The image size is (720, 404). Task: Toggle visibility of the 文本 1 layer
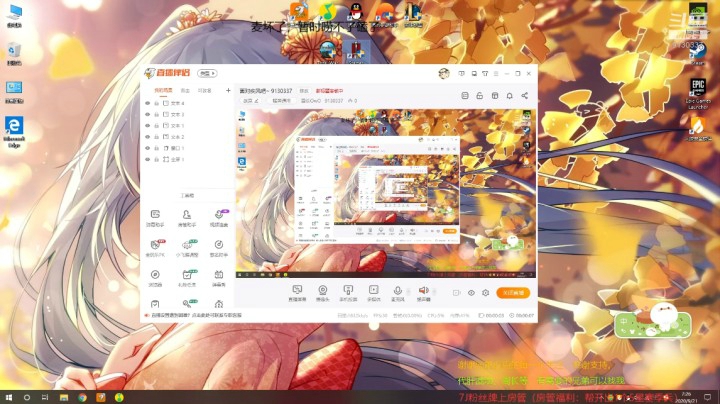click(147, 126)
